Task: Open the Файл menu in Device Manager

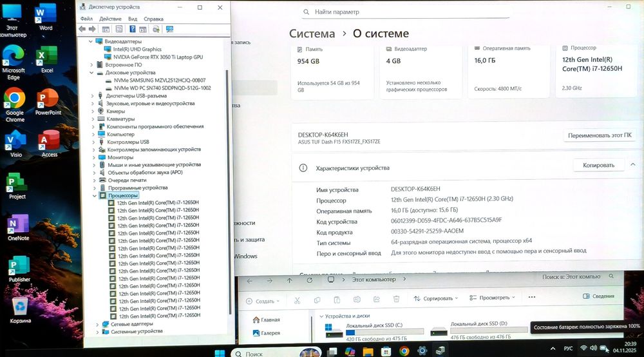Action: [x=86, y=19]
